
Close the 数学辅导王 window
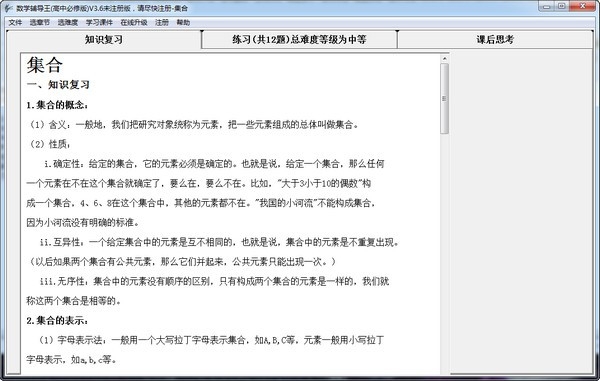pos(582,6)
